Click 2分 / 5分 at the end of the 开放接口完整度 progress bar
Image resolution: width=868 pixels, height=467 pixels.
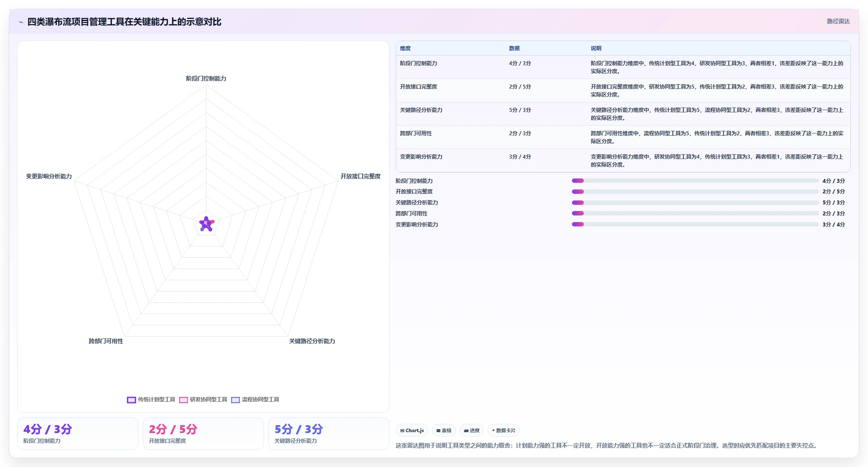coord(834,192)
